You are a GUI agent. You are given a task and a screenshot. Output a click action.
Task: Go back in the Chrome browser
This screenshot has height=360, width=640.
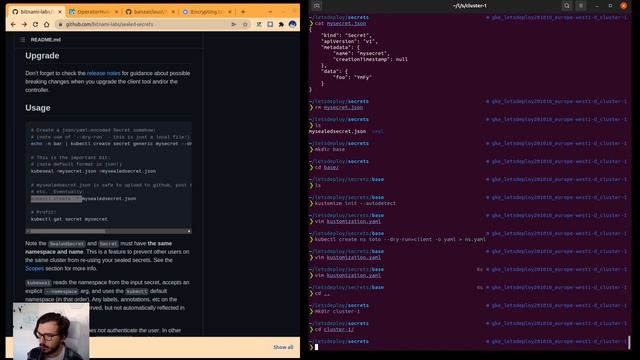[13, 24]
